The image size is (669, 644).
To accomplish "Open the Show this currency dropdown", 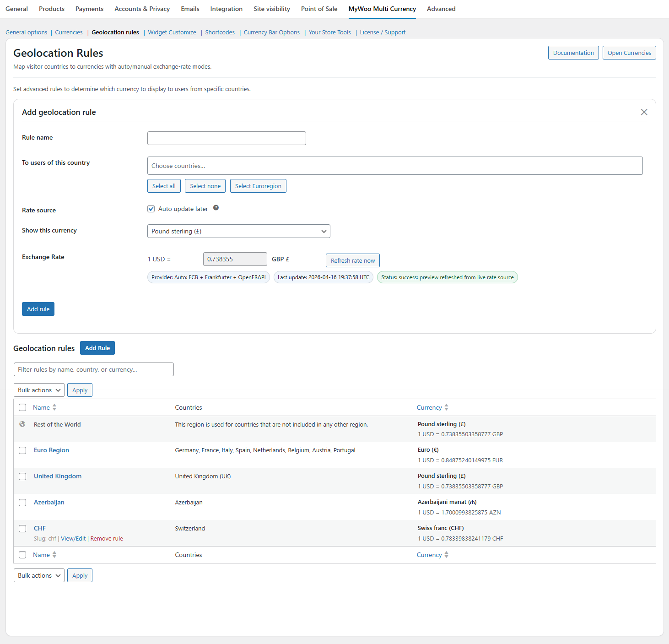I will (238, 231).
